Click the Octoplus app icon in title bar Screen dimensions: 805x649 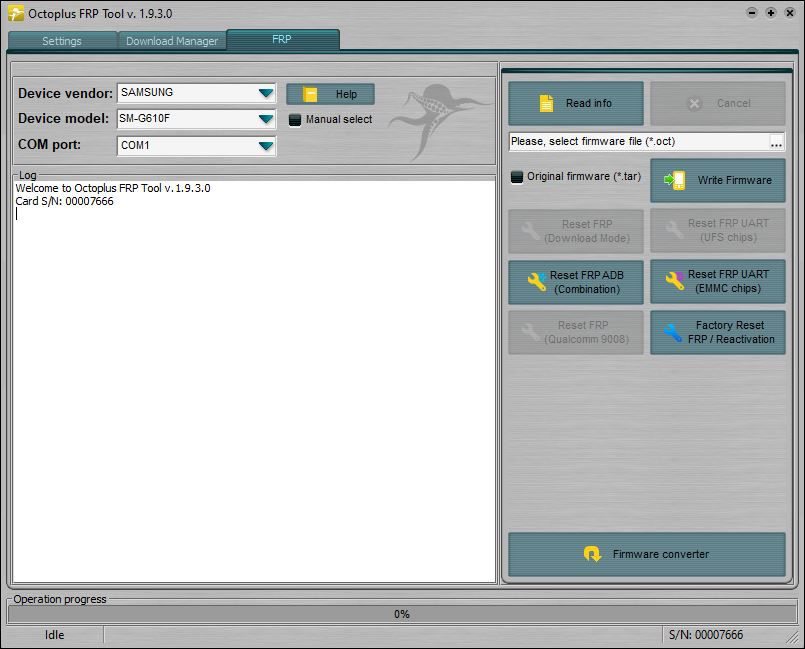point(16,13)
